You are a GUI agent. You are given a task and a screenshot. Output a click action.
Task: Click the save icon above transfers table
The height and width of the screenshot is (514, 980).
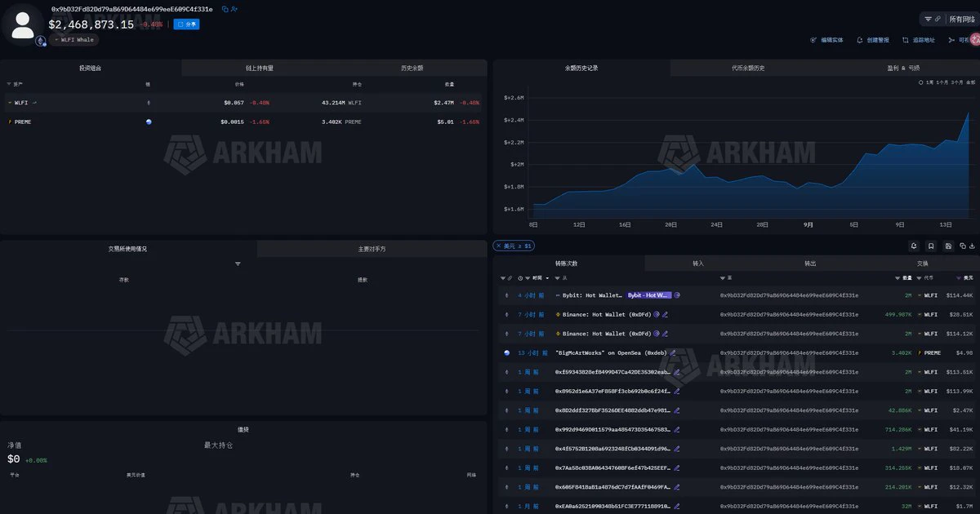click(948, 246)
